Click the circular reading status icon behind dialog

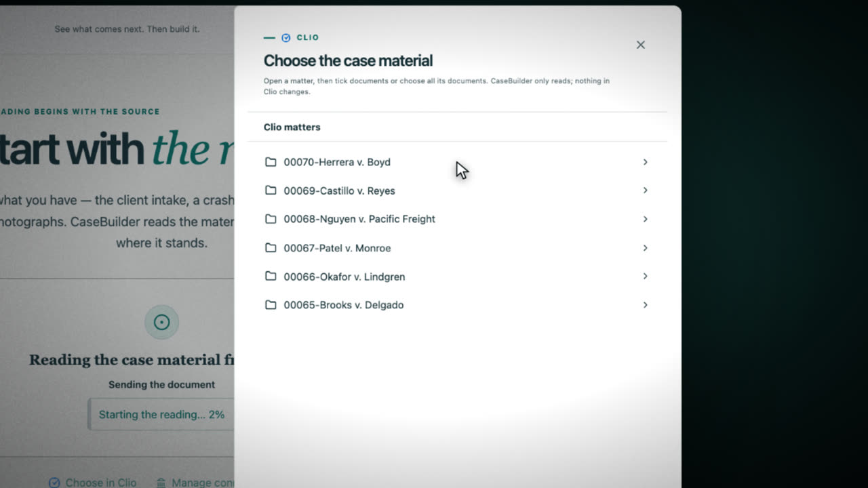pyautogui.click(x=161, y=322)
